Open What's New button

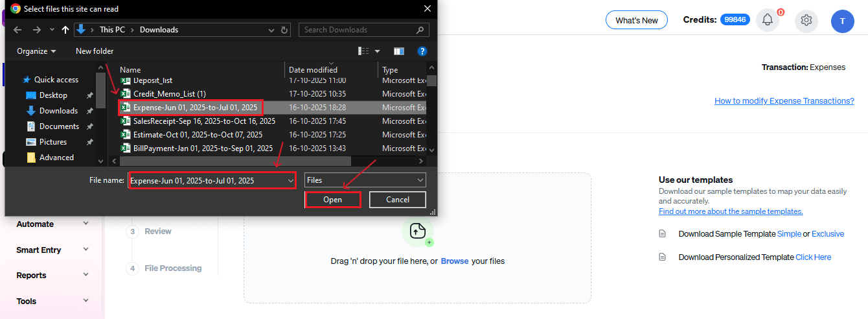click(x=637, y=20)
